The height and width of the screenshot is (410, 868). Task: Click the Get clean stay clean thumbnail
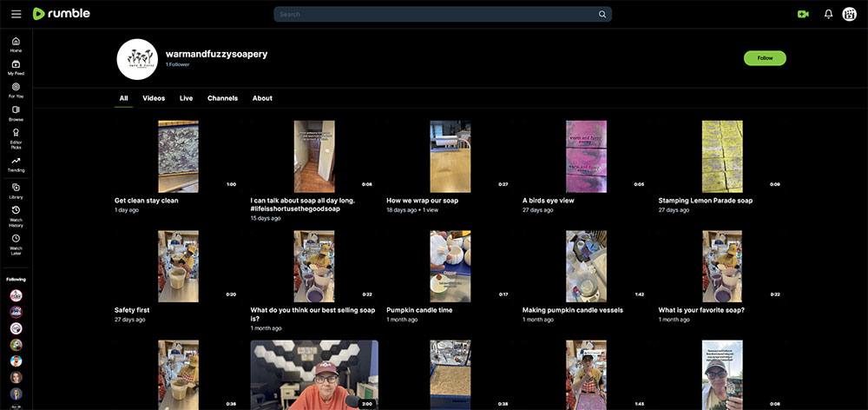click(178, 157)
